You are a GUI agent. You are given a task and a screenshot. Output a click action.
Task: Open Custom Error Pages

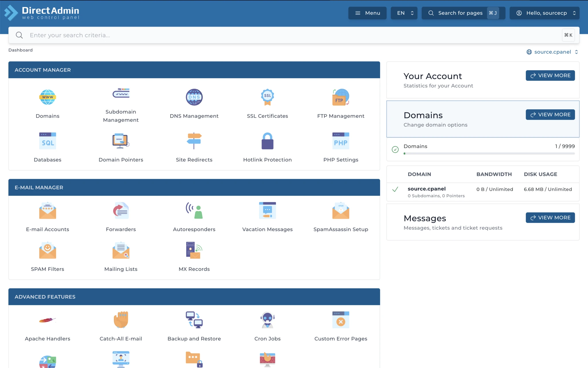click(x=341, y=320)
